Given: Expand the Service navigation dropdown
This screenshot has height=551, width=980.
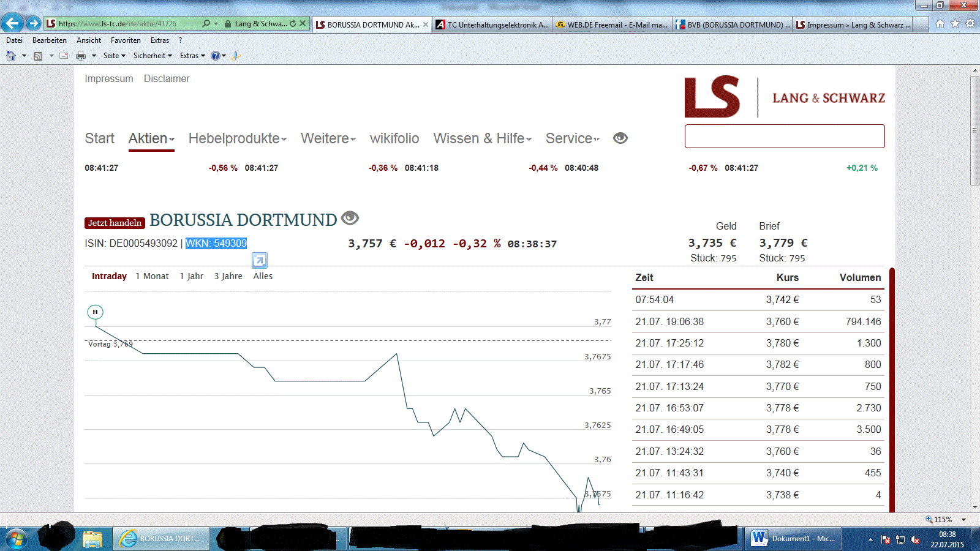Looking at the screenshot, I should 573,138.
